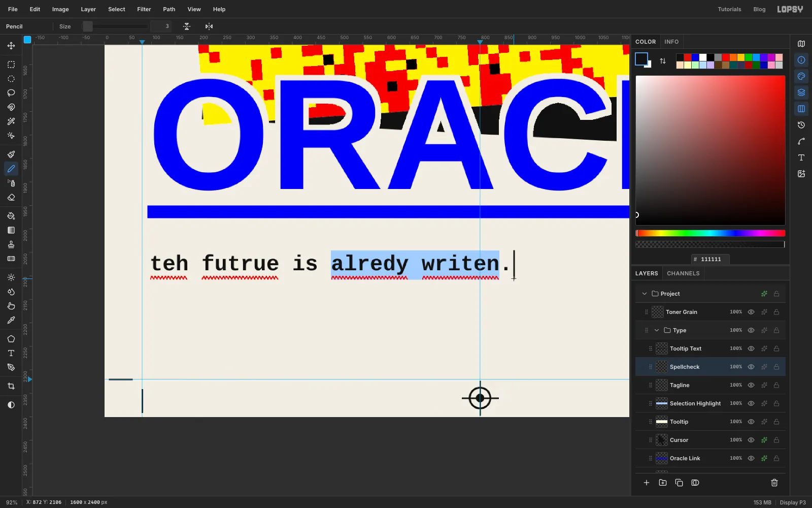Select the Clone Stamp tool
This screenshot has width=812, height=508.
(11, 244)
